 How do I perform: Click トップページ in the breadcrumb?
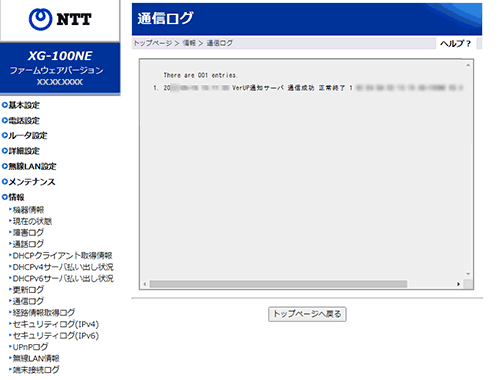click(x=153, y=43)
